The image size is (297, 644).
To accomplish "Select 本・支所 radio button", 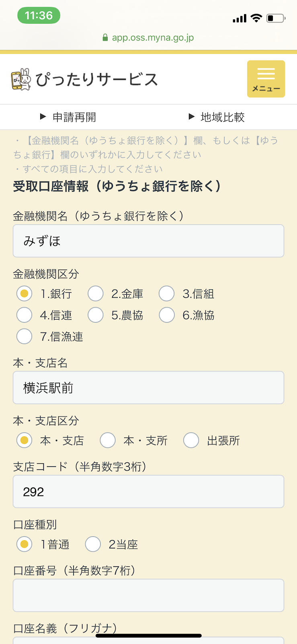I will pyautogui.click(x=108, y=441).
